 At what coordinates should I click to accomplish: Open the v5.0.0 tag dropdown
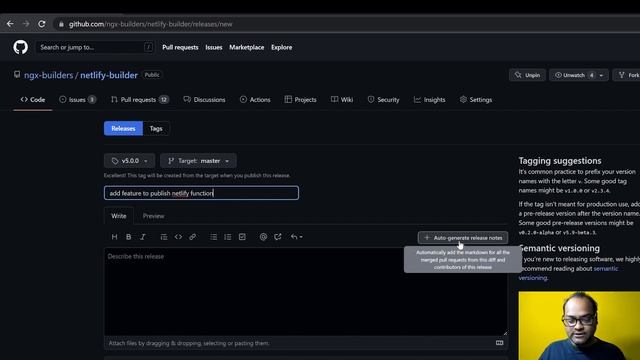tap(129, 161)
